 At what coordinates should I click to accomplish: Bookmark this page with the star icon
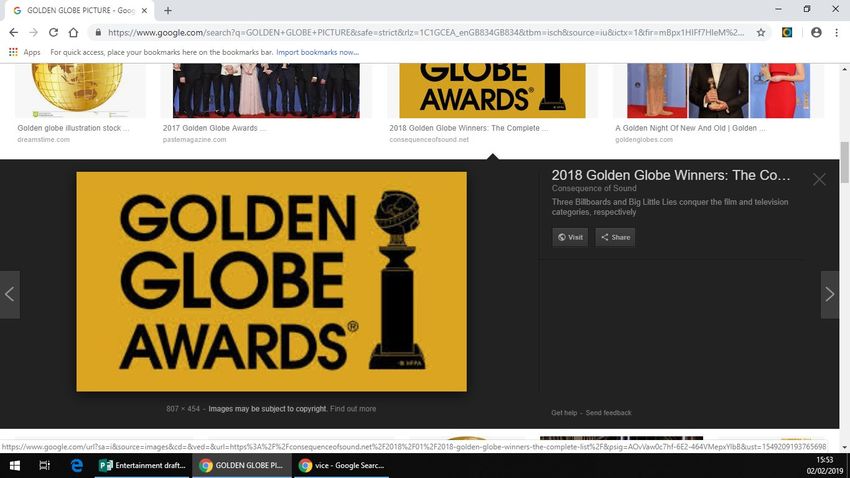761,33
